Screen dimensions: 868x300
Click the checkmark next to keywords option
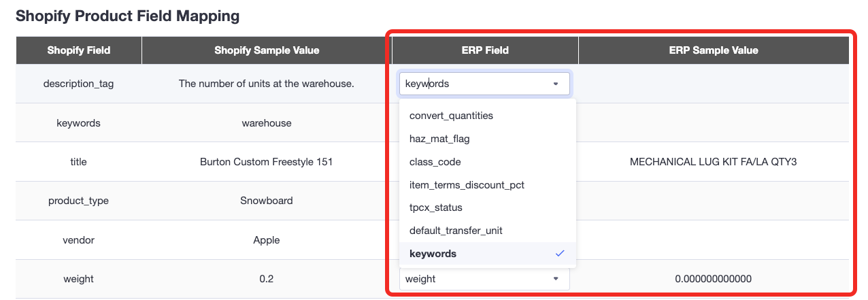(560, 253)
